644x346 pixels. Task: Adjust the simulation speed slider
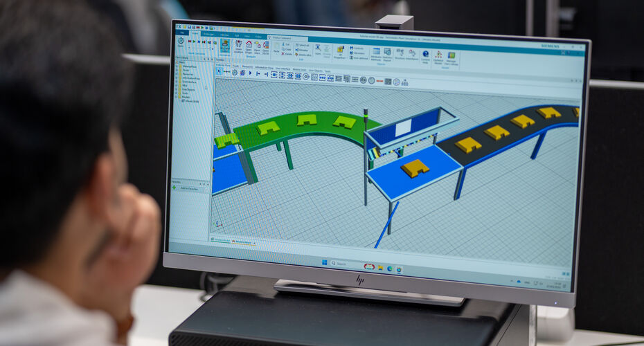coord(199,49)
